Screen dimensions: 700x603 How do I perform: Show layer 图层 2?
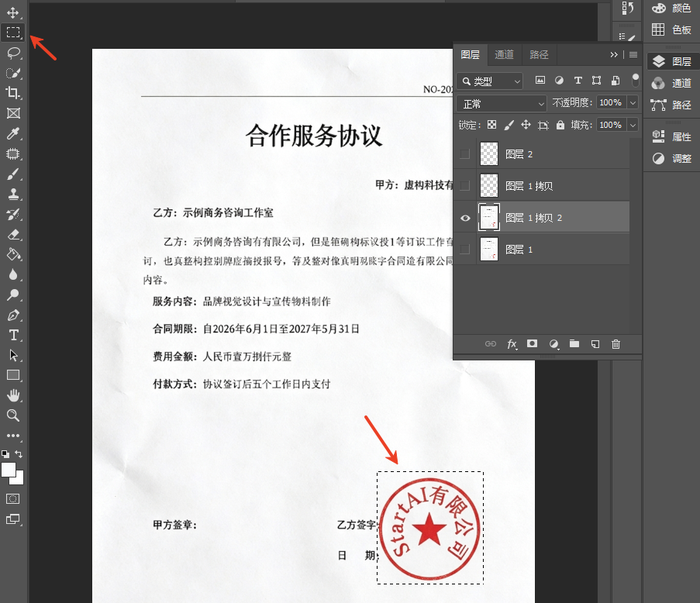tap(465, 154)
